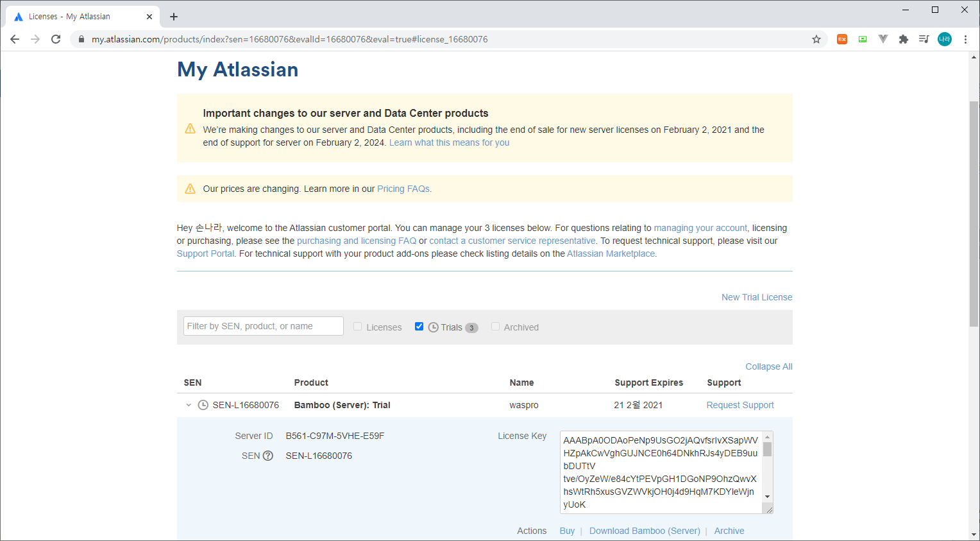Click New Trial License
This screenshot has height=541, width=980.
coord(757,297)
